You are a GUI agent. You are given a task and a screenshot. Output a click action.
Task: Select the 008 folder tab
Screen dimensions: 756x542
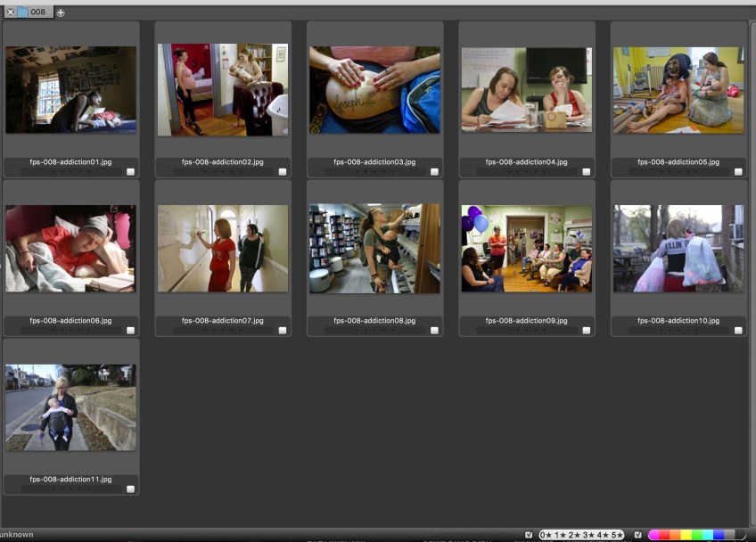click(x=33, y=12)
